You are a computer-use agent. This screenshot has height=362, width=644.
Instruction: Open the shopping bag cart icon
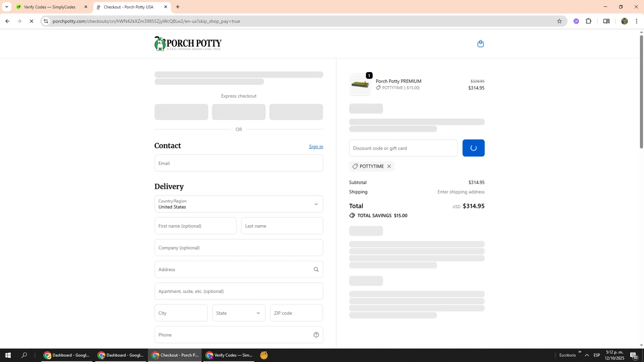pos(480,44)
